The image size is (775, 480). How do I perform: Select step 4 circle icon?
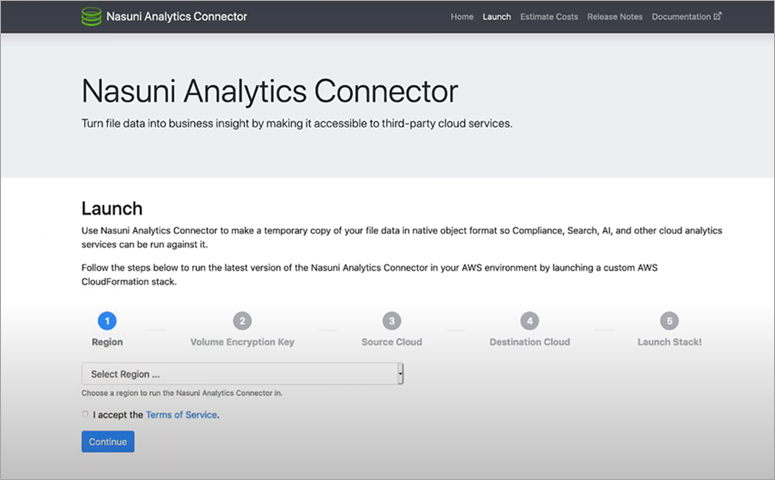[529, 321]
